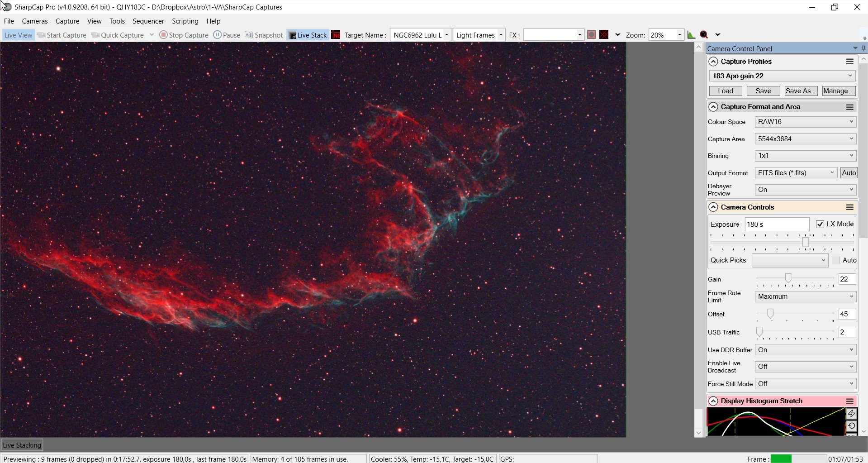
Task: Click the image histogram toolbar icon
Action: tap(691, 35)
